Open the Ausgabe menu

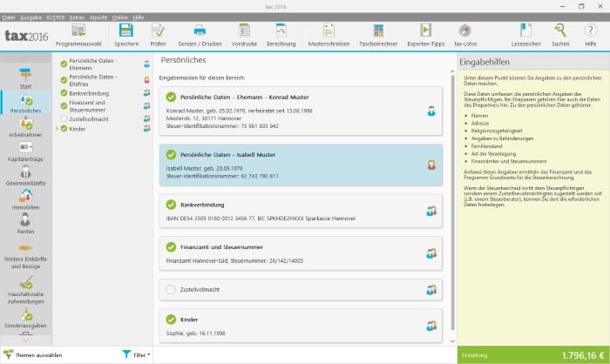(30, 17)
